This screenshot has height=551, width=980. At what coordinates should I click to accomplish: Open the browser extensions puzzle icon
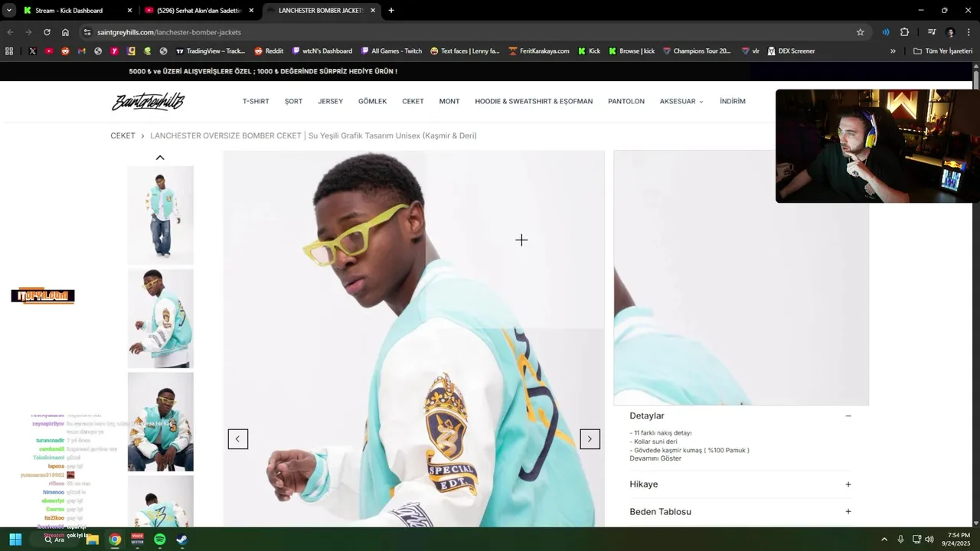click(904, 32)
